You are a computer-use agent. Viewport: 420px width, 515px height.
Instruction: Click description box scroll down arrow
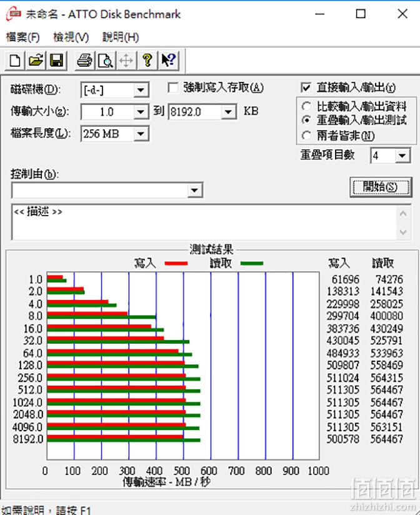click(403, 232)
